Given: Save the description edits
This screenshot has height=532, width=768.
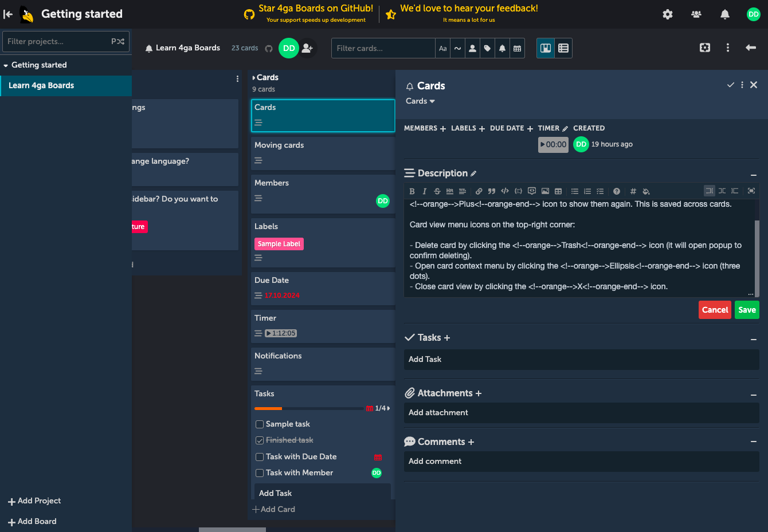Looking at the screenshot, I should click(x=747, y=310).
